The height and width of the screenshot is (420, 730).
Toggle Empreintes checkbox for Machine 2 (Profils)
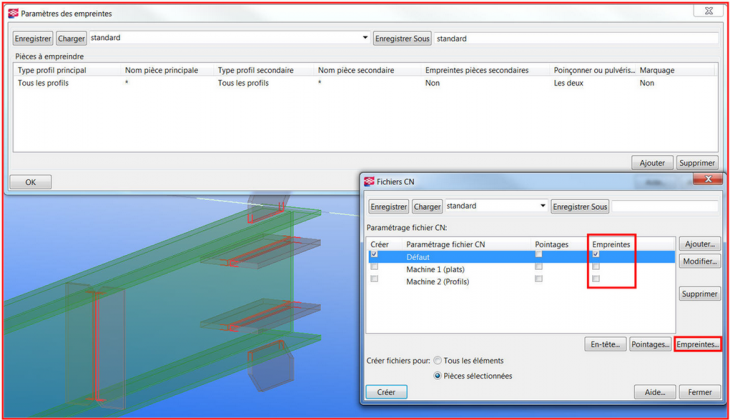click(x=596, y=278)
